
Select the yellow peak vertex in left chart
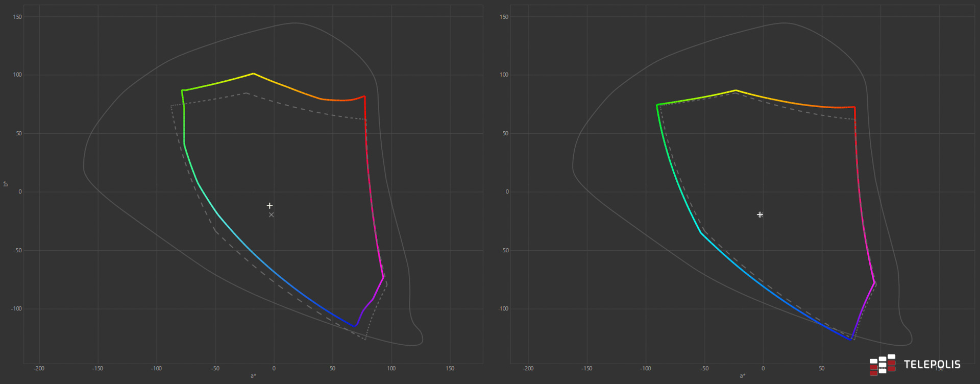point(253,74)
